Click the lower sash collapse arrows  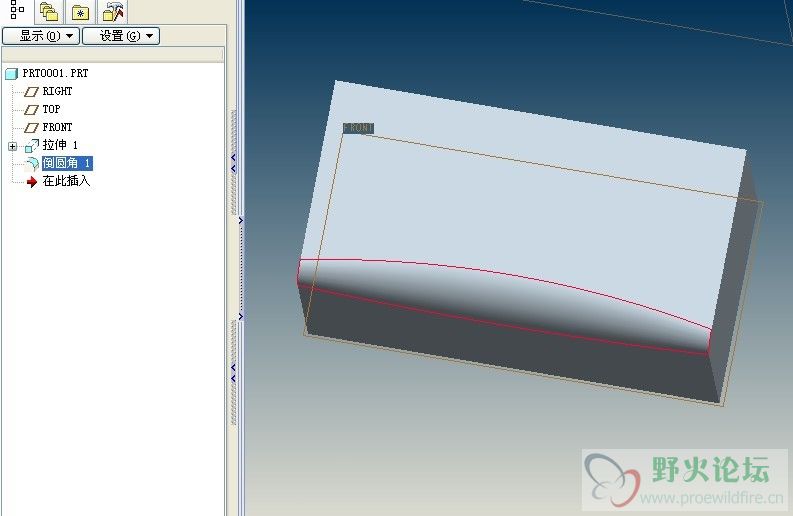233,372
